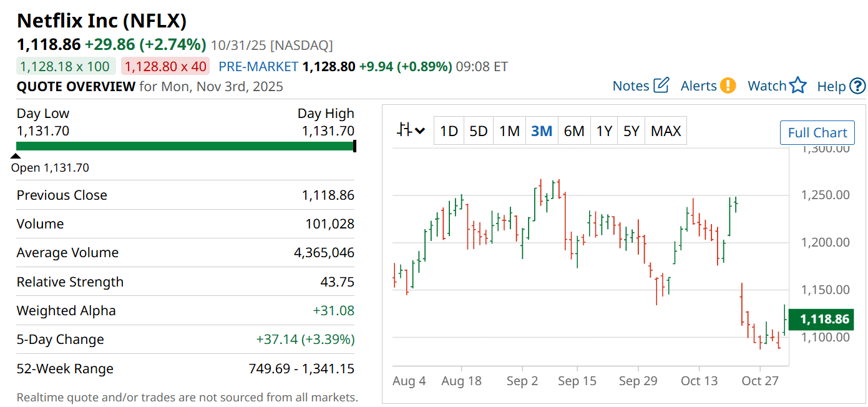Click the Notes link
The image size is (868, 407).
pos(631,86)
